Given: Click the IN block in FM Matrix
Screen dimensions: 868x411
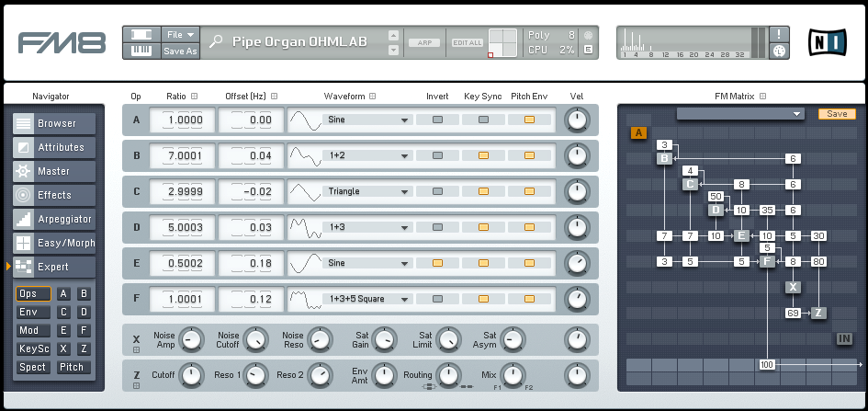Looking at the screenshot, I should 844,338.
